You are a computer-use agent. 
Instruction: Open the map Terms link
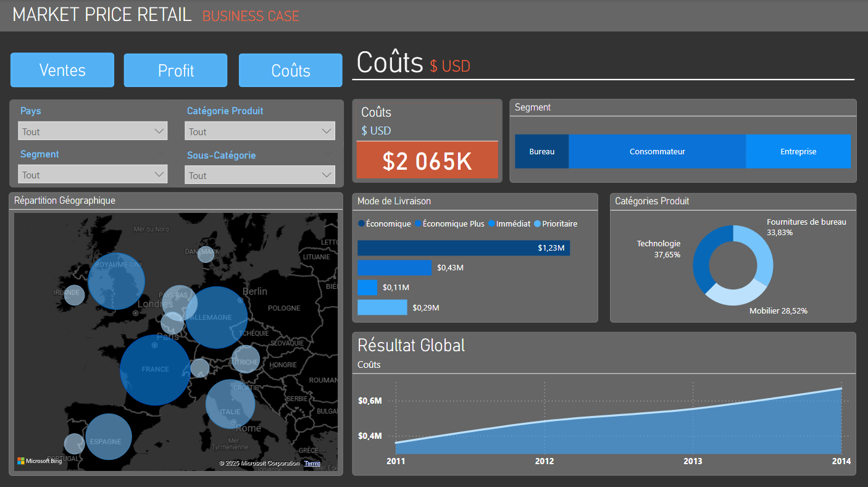tap(312, 464)
